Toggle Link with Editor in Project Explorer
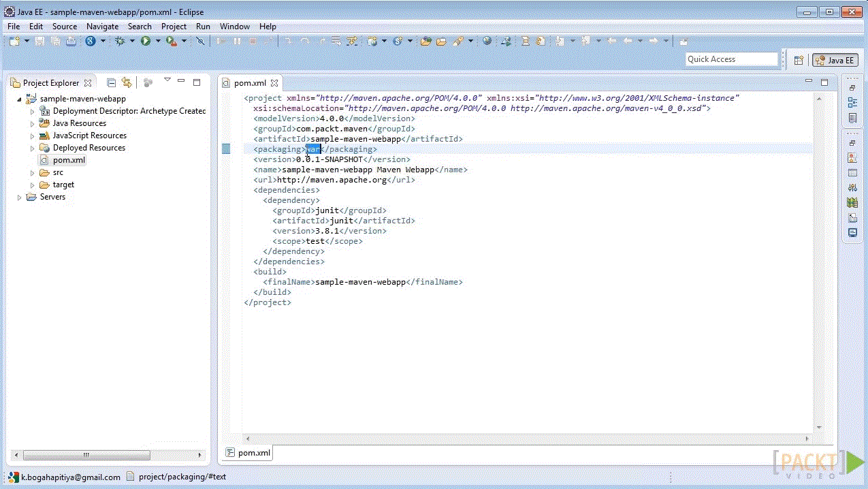Image resolution: width=868 pixels, height=489 pixels. (x=126, y=82)
